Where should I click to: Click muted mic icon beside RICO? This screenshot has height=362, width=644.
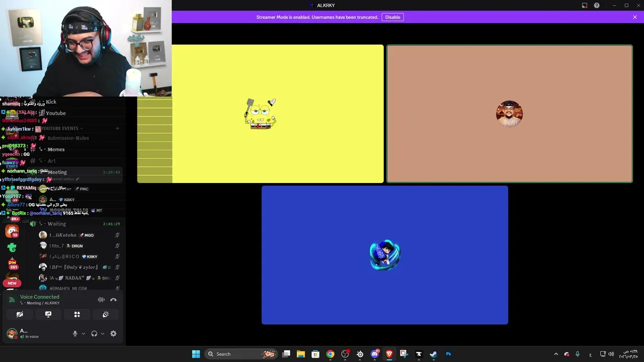[x=117, y=256]
